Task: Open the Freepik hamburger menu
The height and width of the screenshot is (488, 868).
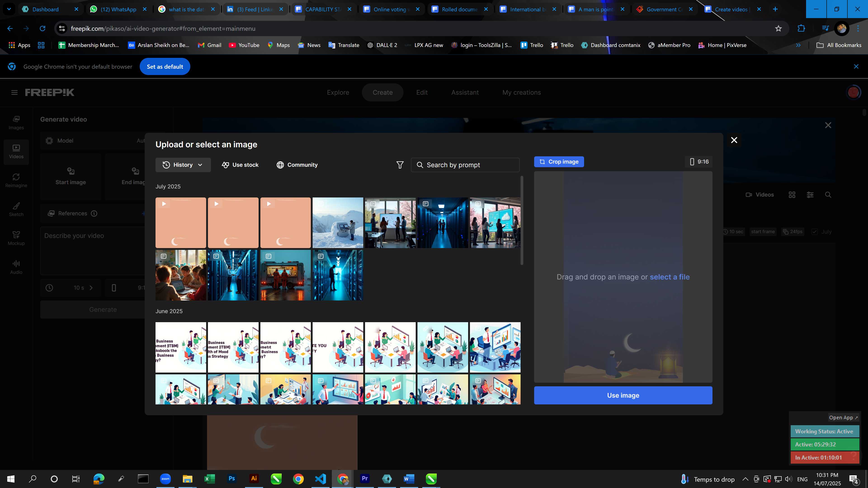Action: pos(14,92)
